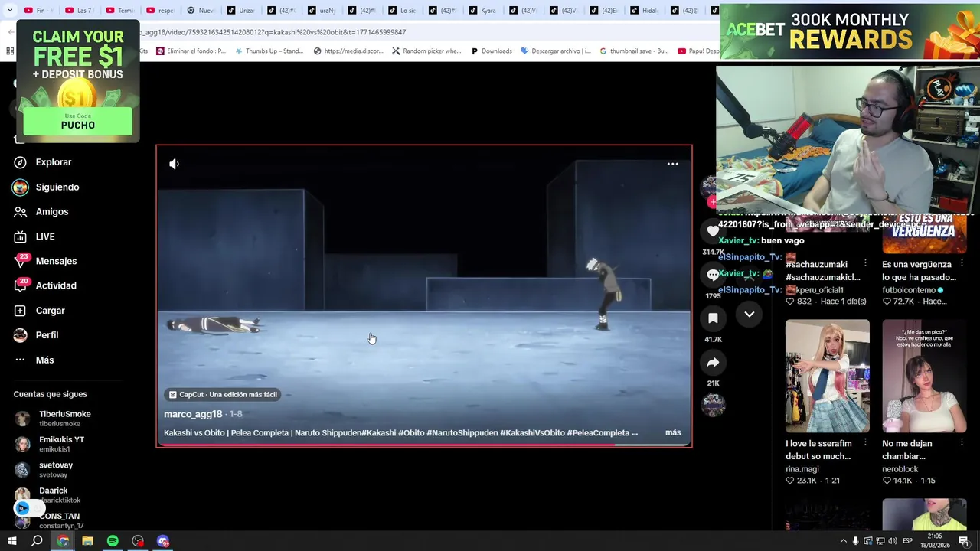Open the futbolcontemo account name
The width and height of the screenshot is (980, 551).
point(909,290)
